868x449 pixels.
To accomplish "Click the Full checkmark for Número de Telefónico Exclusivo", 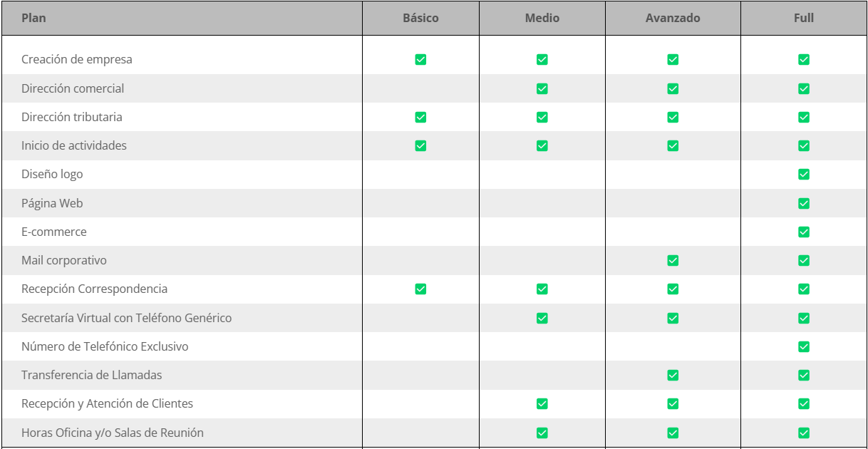I will click(x=804, y=346).
